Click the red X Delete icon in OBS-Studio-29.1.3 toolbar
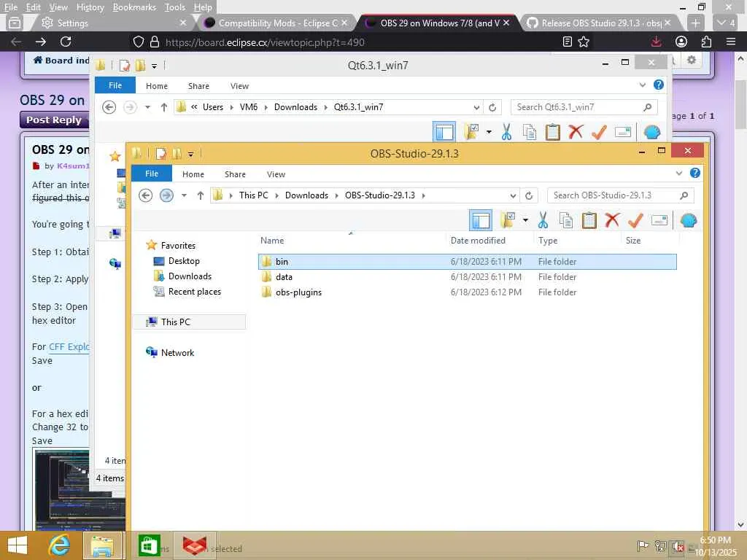Screen dimensions: 747x560 pyautogui.click(x=612, y=220)
